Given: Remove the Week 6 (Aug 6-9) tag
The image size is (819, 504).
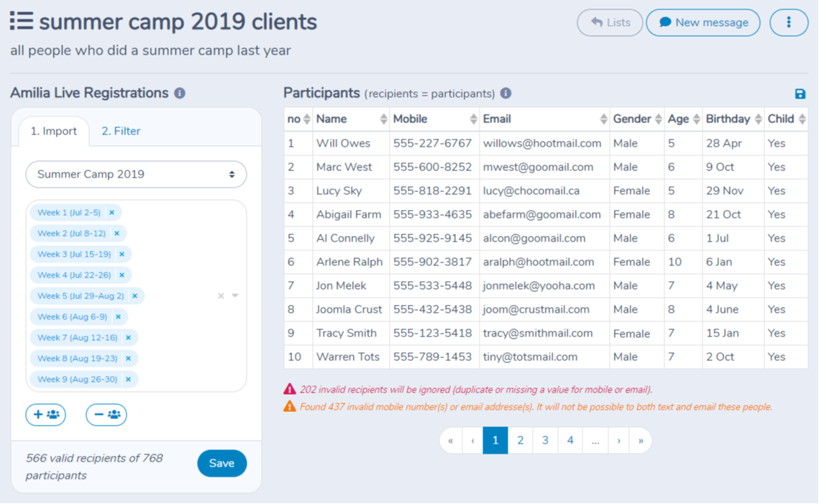Looking at the screenshot, I should coord(119,317).
